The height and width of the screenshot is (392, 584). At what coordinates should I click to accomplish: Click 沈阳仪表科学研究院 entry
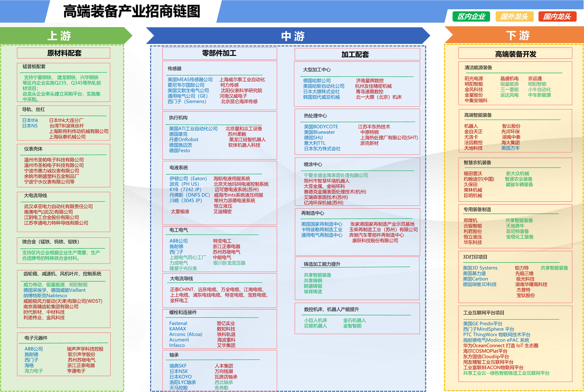point(241,91)
